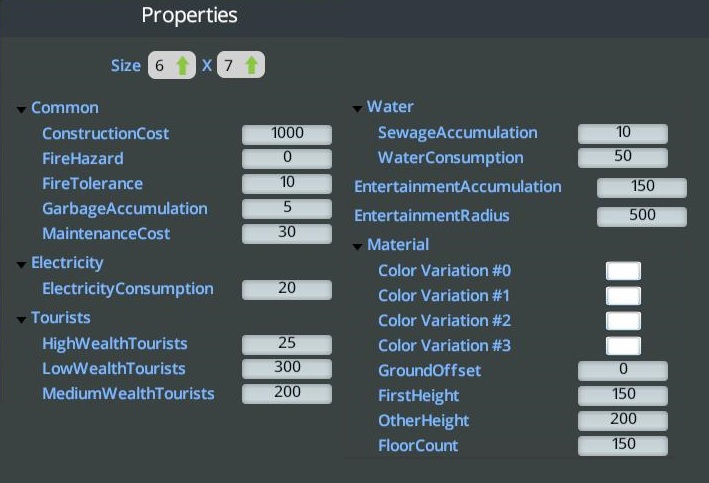Viewport: 709px width, 483px height.
Task: Collapse the Material section
Action: pos(358,245)
